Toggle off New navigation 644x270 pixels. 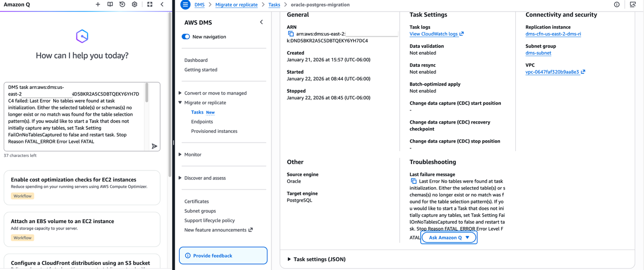[186, 37]
